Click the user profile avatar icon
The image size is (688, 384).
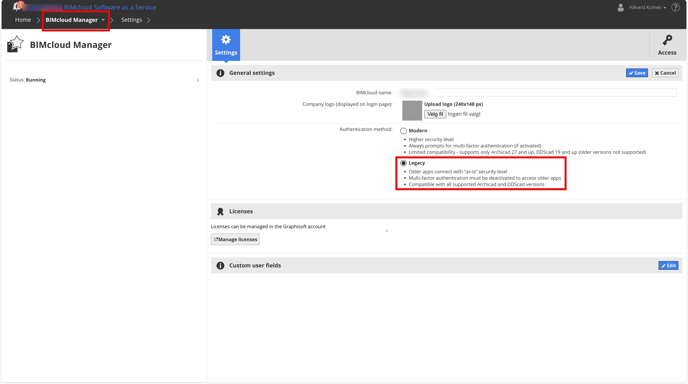620,7
